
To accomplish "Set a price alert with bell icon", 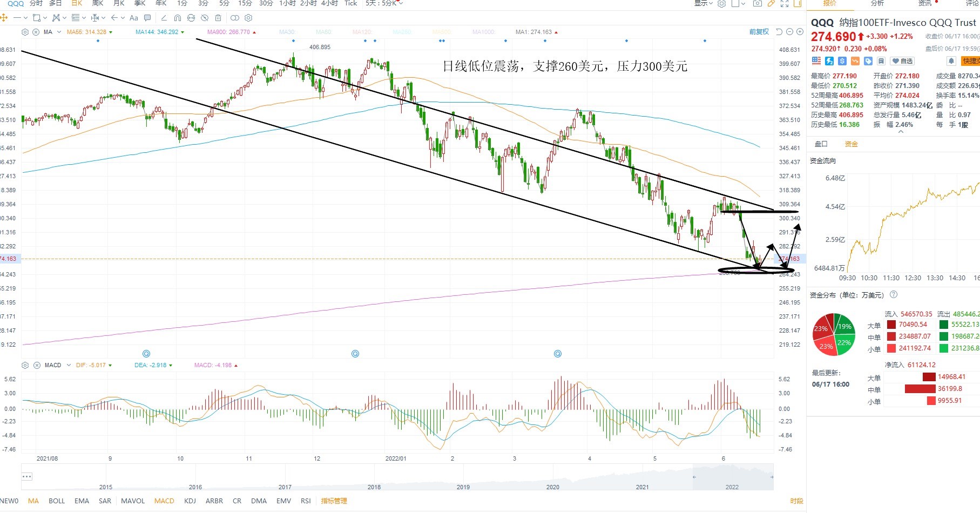I will point(951,61).
